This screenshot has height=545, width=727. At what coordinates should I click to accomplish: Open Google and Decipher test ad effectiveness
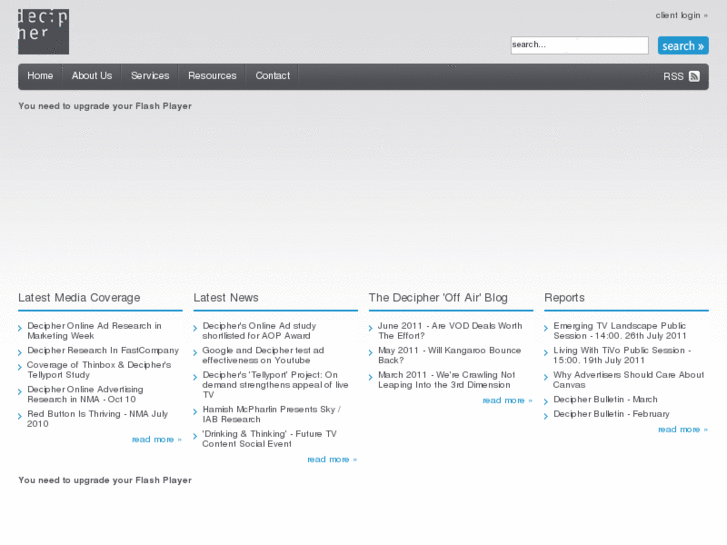(x=263, y=355)
